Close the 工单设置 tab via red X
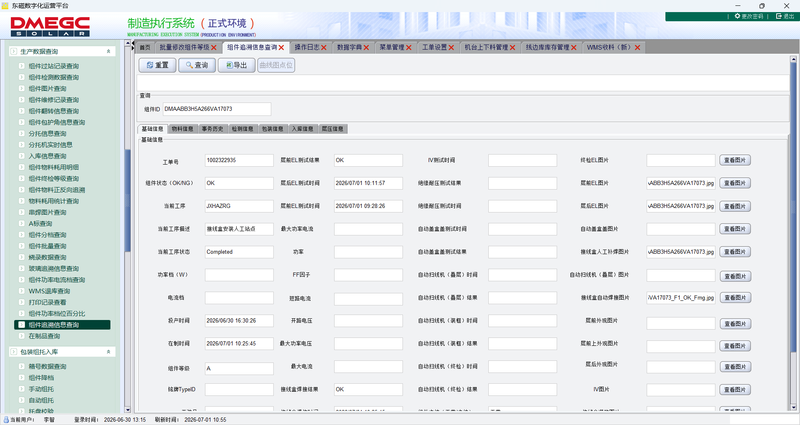The image size is (800, 425). (x=451, y=47)
